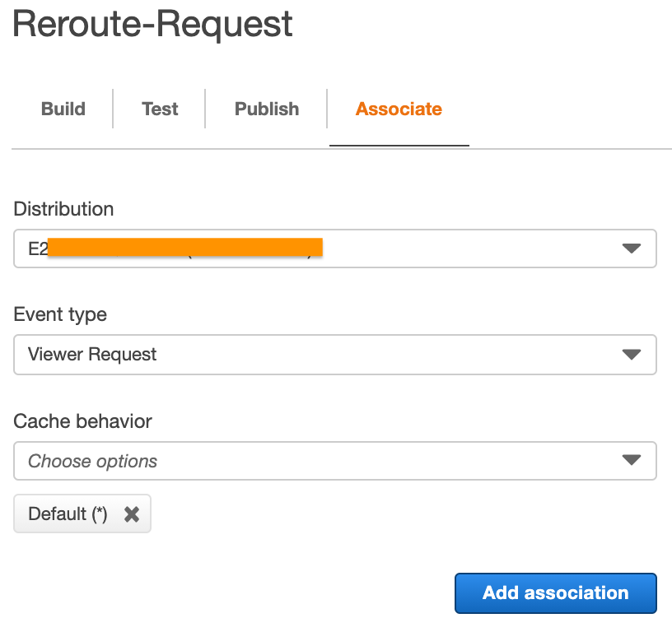This screenshot has width=672, height=632.
Task: Click the Cache behavior field label
Action: coord(82,421)
